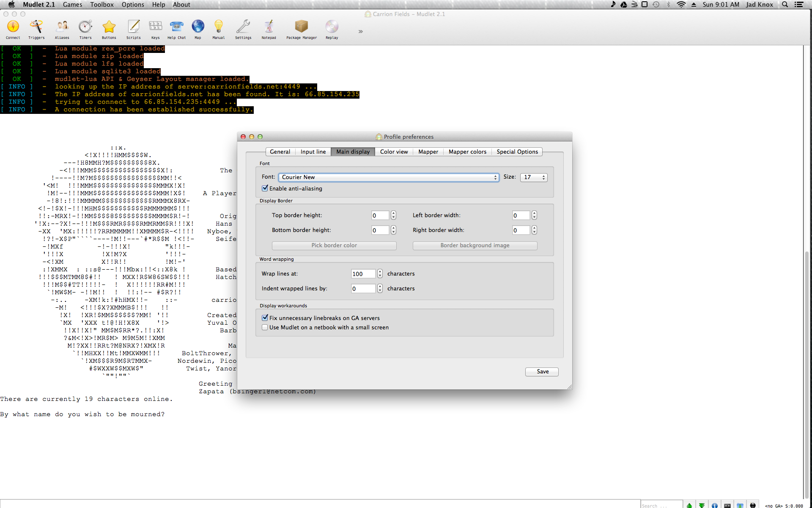Click the green down-arrow search button

point(702,505)
